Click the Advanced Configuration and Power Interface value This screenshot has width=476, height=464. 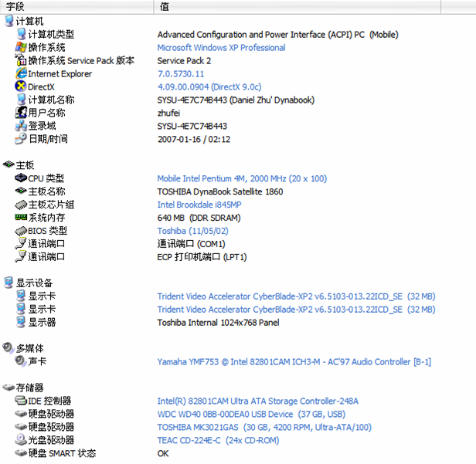tap(277, 35)
